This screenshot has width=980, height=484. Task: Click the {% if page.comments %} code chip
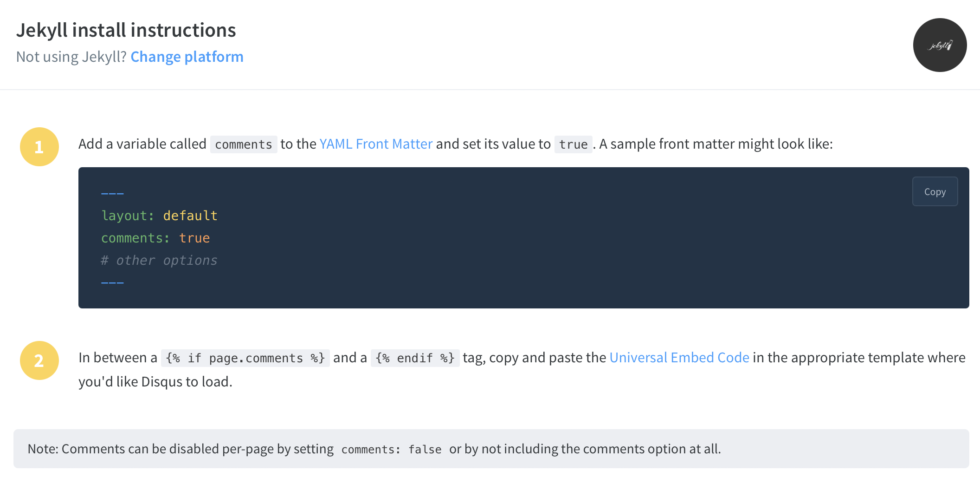(x=245, y=358)
